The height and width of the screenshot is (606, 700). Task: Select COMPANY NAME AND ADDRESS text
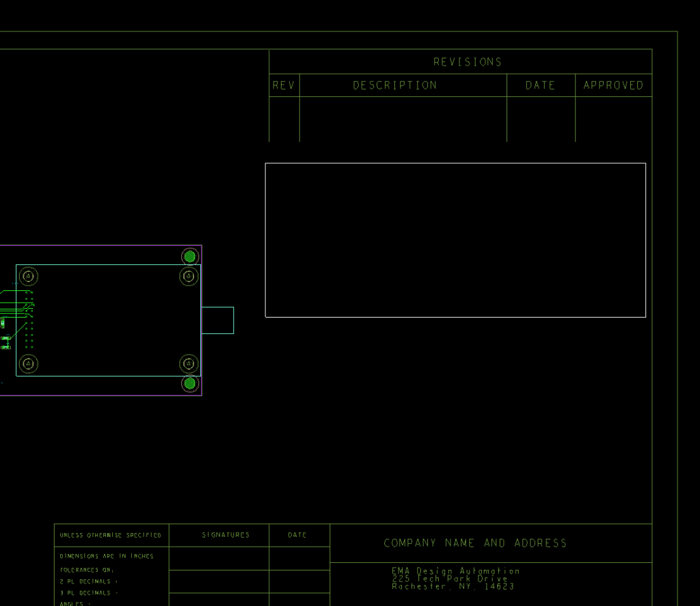475,543
